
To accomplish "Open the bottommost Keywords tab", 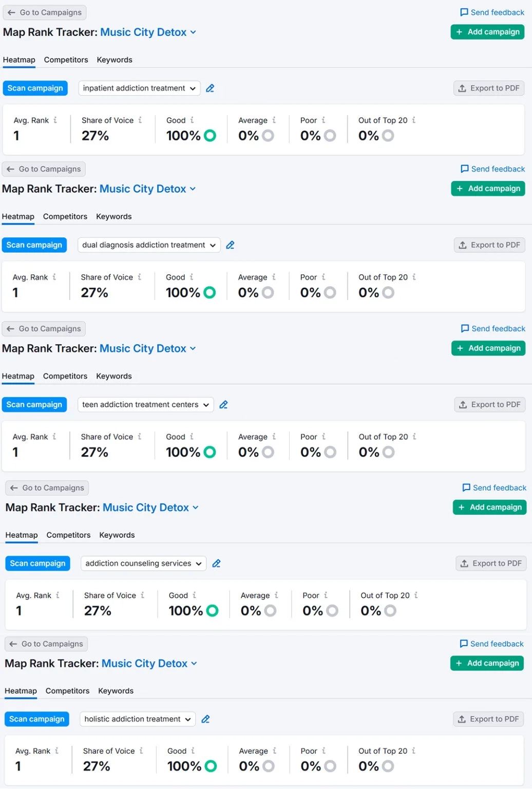I will [116, 691].
